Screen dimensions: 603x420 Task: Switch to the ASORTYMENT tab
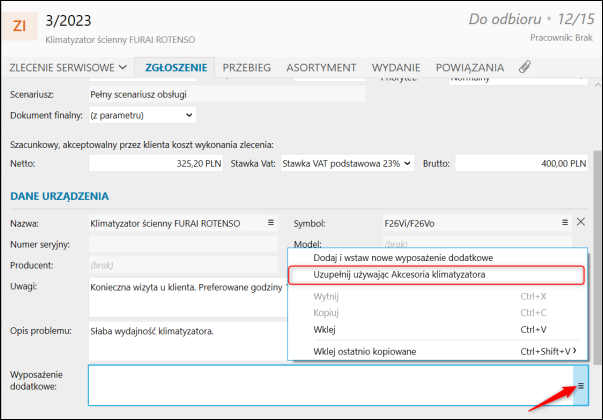[x=321, y=68]
